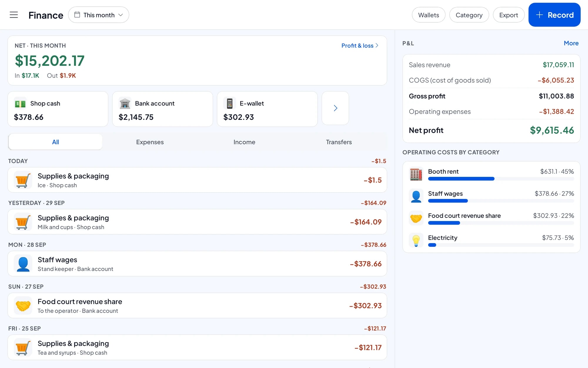Click the calendar icon in This month
This screenshot has width=588, height=368.
tap(77, 15)
